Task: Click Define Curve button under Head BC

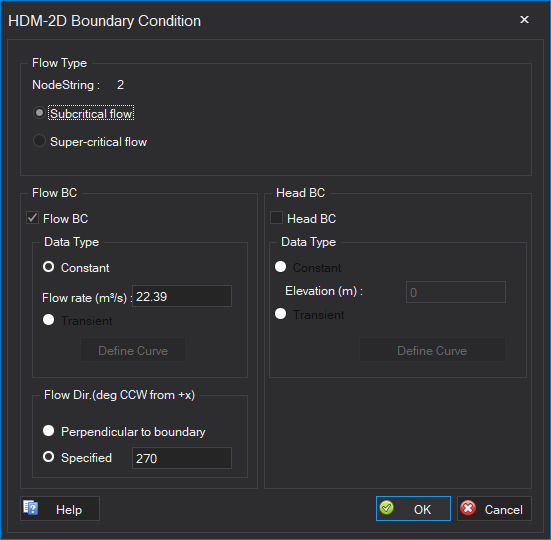Action: point(432,350)
